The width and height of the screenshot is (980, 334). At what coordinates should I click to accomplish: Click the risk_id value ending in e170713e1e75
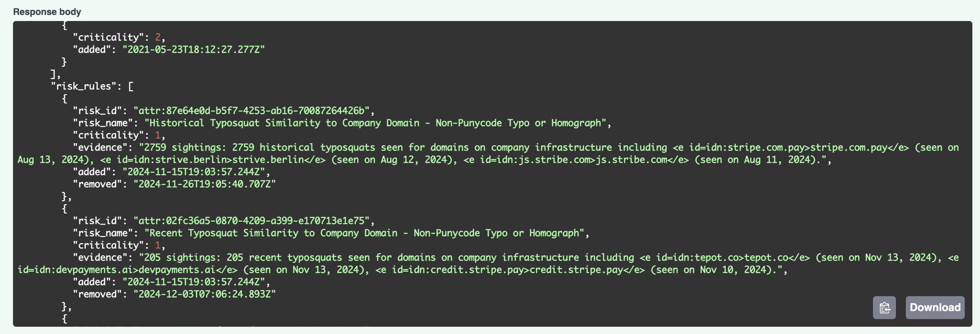[x=251, y=221]
